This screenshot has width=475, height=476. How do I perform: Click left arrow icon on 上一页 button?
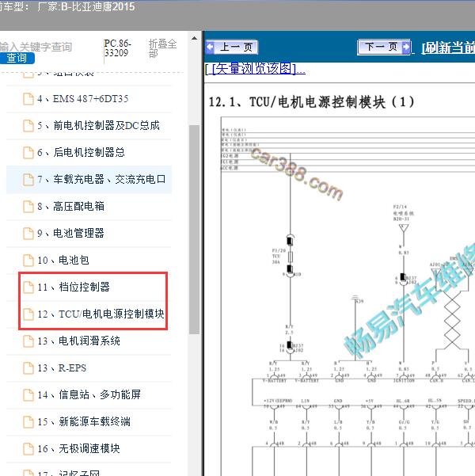tap(210, 47)
